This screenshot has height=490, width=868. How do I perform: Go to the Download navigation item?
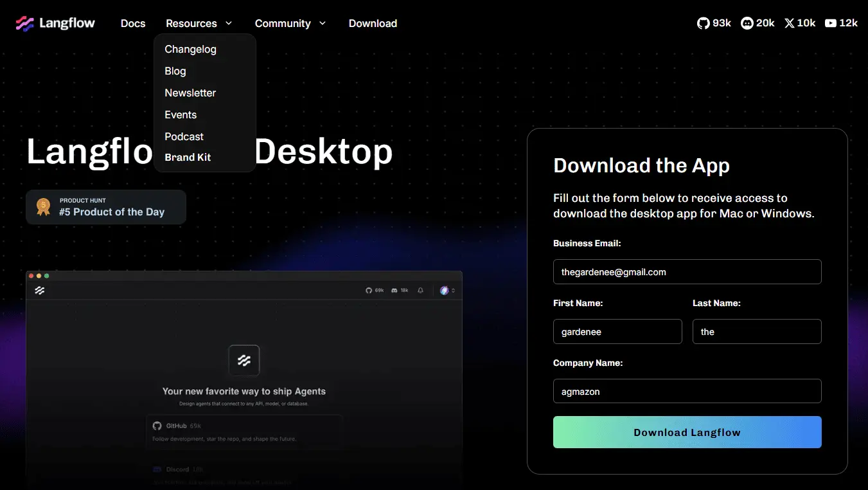pos(373,23)
